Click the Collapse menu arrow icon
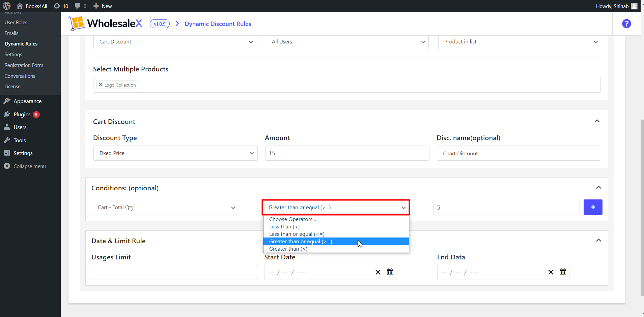 7,166
